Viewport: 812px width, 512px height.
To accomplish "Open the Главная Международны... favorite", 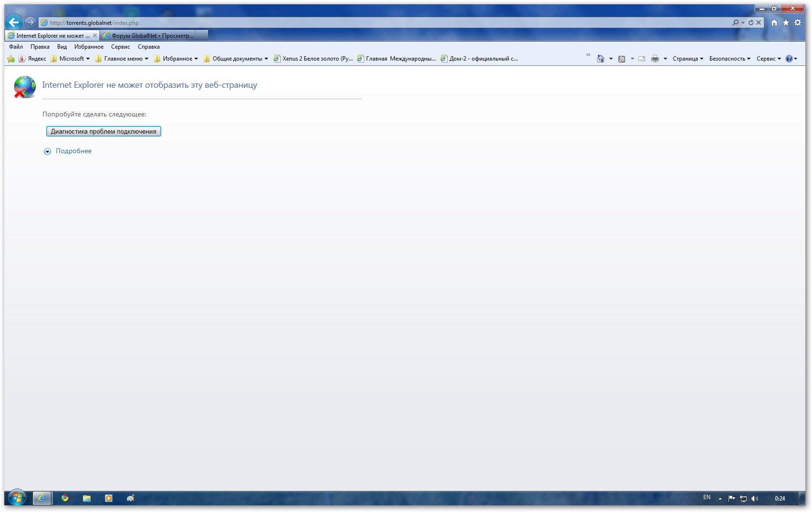I will [397, 59].
